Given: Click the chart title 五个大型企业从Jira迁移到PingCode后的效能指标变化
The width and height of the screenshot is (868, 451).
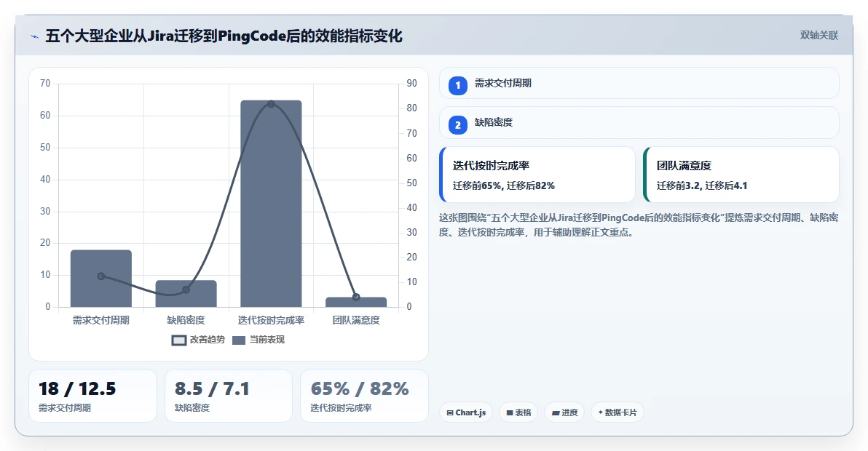Looking at the screenshot, I should point(224,36).
